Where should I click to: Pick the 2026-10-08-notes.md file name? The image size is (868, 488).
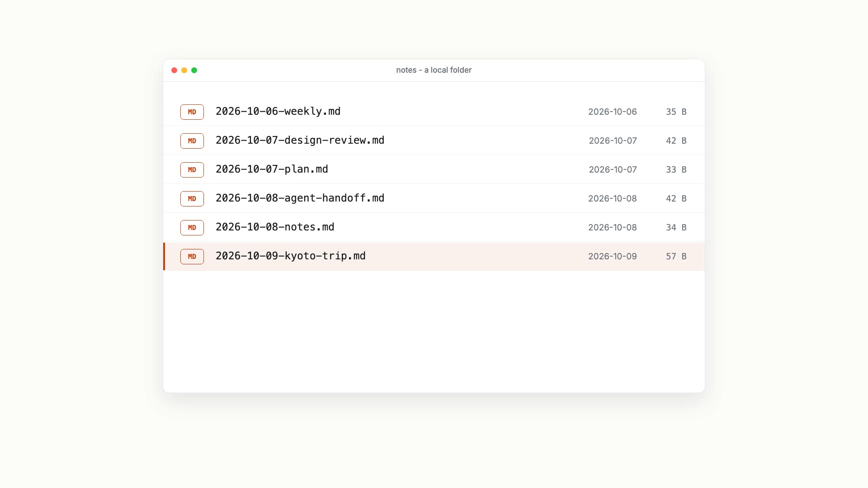[275, 227]
